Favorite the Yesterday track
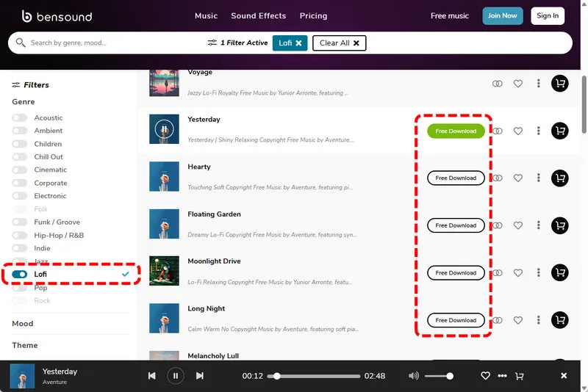Screen dimensions: 588x392 (518, 131)
